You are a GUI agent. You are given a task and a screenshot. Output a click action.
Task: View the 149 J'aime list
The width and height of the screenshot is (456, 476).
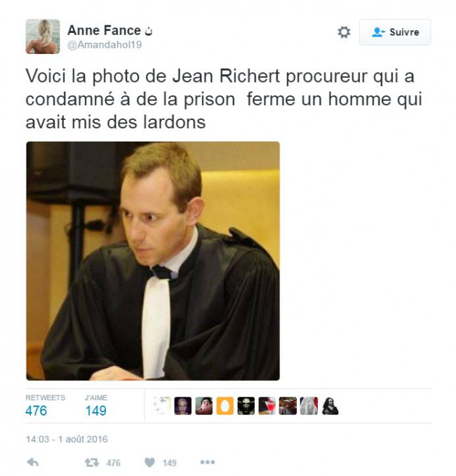tap(96, 406)
